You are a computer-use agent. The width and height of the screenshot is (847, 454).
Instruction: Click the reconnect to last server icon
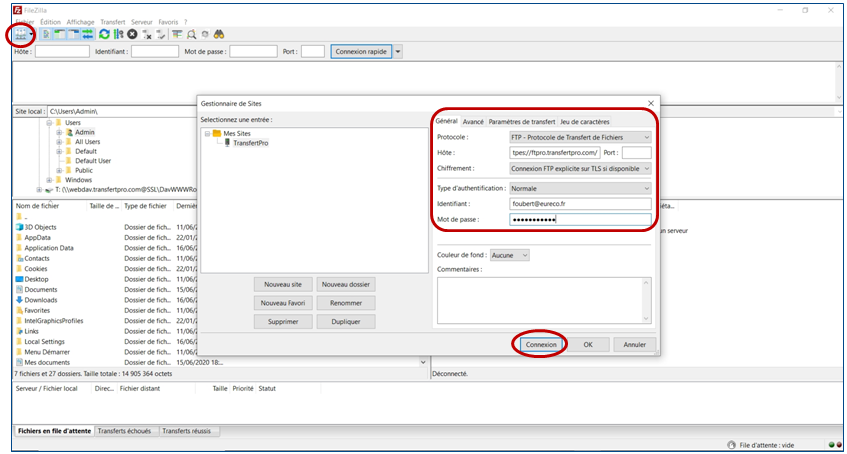click(x=160, y=35)
